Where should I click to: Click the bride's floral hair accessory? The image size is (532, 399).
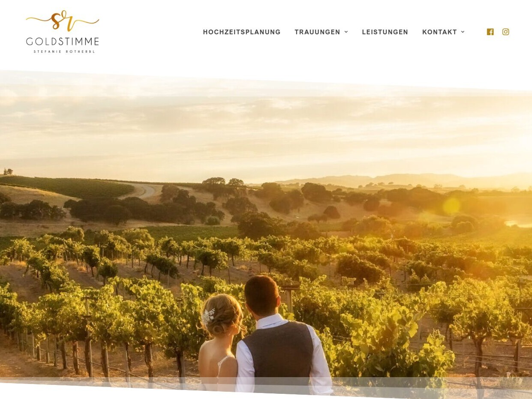click(208, 317)
